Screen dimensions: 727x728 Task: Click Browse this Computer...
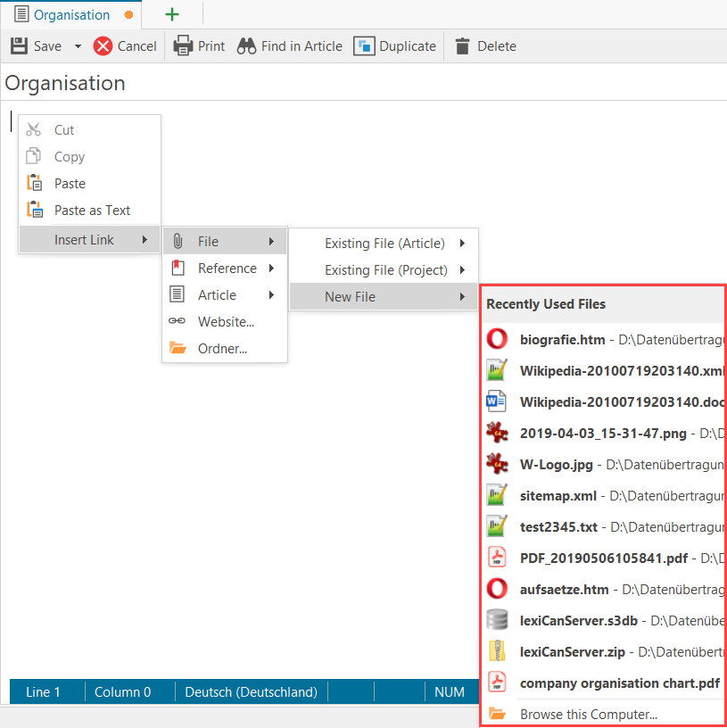tap(589, 715)
